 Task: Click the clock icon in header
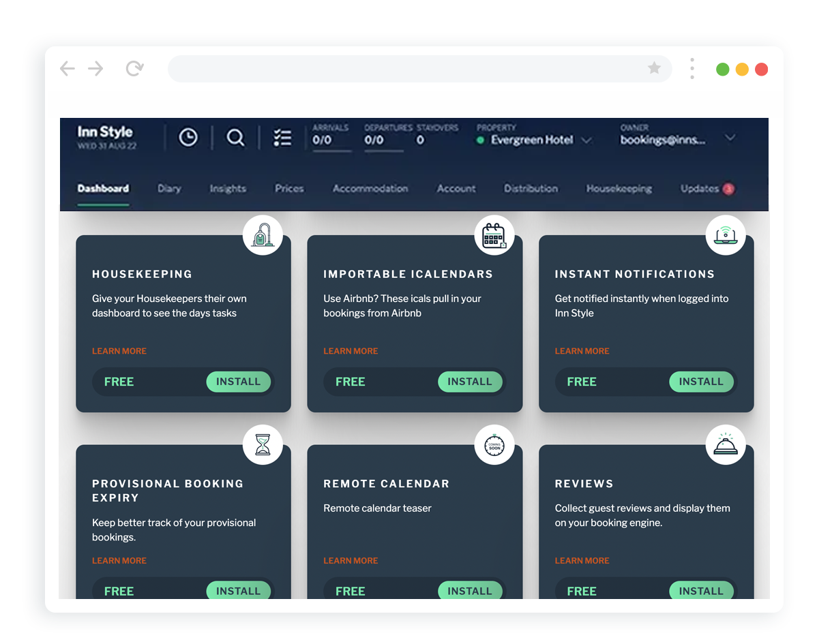point(188,138)
